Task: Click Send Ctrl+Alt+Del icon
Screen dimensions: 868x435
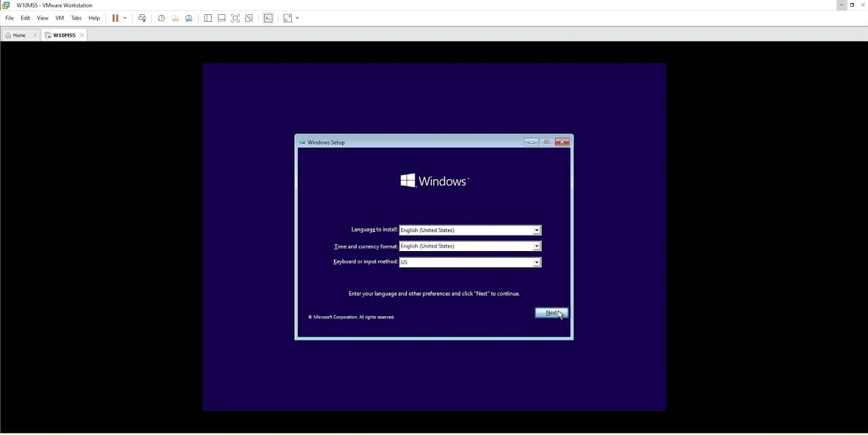Action: 142,18
